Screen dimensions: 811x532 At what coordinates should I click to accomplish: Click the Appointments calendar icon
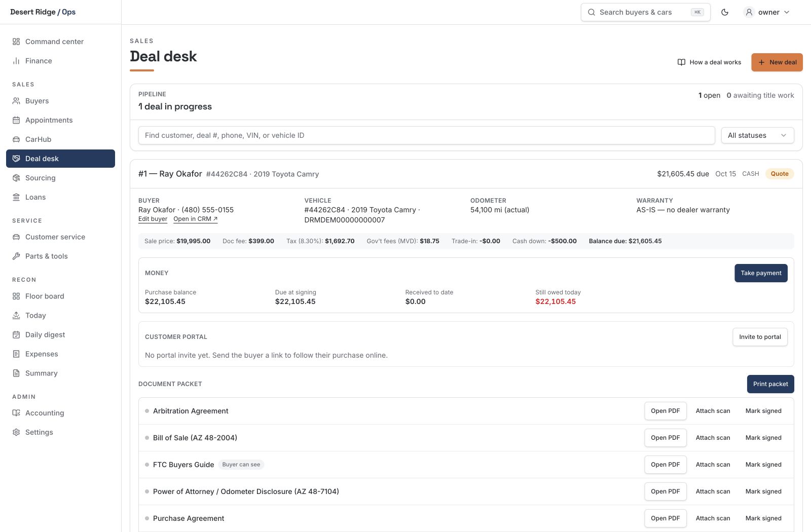click(16, 120)
